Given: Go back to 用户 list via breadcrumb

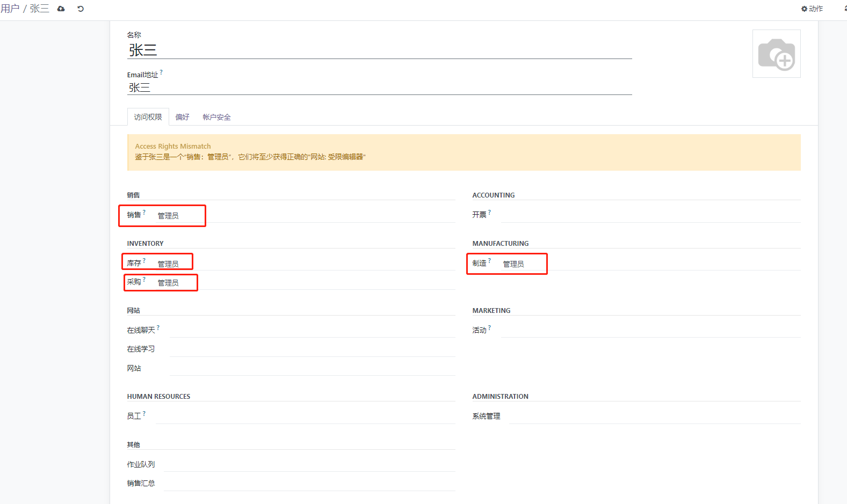Looking at the screenshot, I should pyautogui.click(x=10, y=9).
